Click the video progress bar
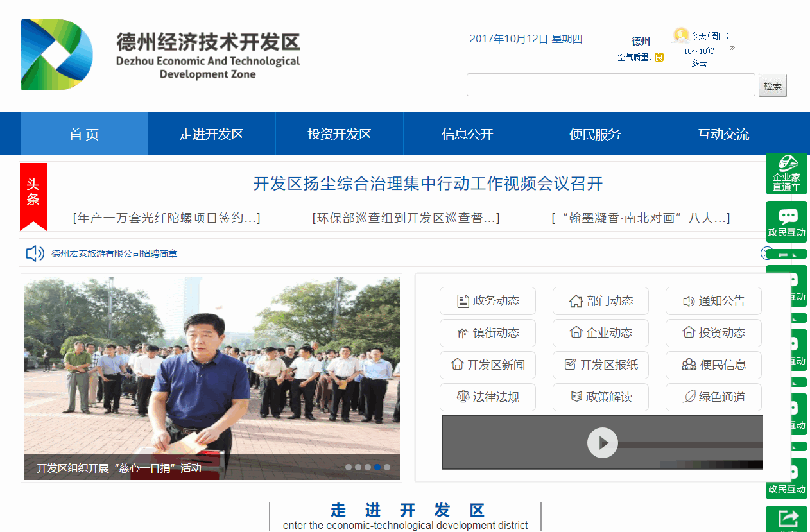The height and width of the screenshot is (532, 810). [x=690, y=445]
